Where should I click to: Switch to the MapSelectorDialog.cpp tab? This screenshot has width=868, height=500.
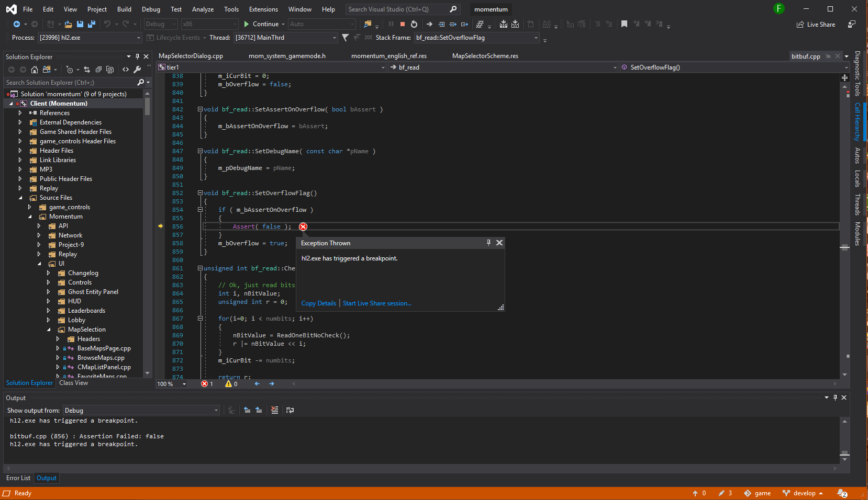click(x=191, y=55)
